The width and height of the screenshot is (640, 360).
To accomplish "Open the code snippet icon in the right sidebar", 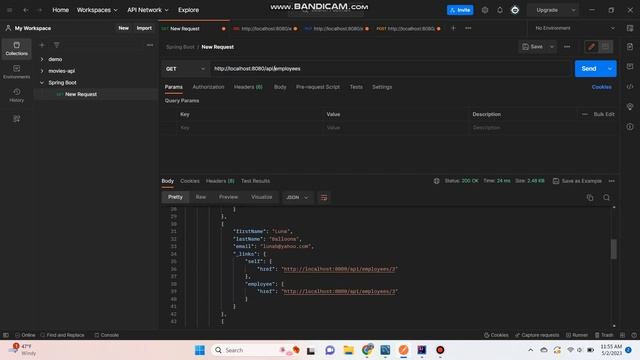I will [630, 87].
